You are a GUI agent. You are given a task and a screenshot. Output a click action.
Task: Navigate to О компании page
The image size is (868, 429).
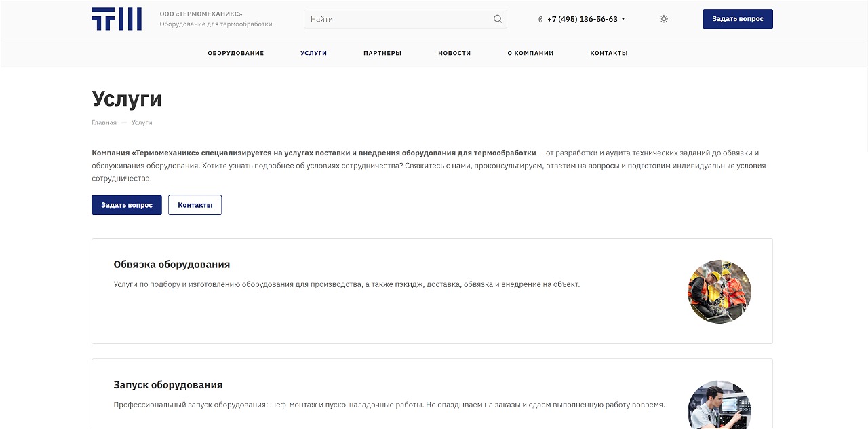(530, 53)
